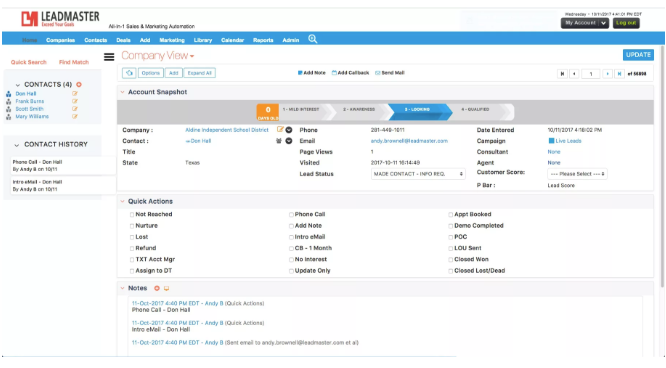Open the Marketing menu
666x368 pixels.
tap(172, 40)
